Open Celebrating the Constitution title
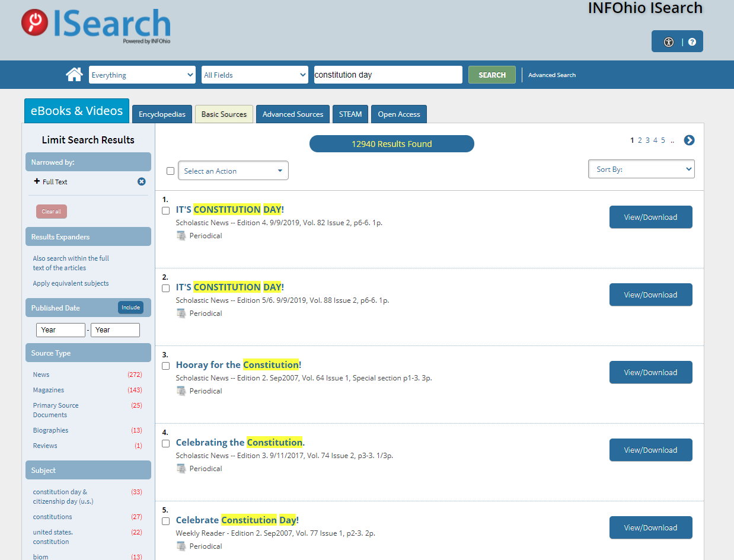734x560 pixels. point(241,442)
